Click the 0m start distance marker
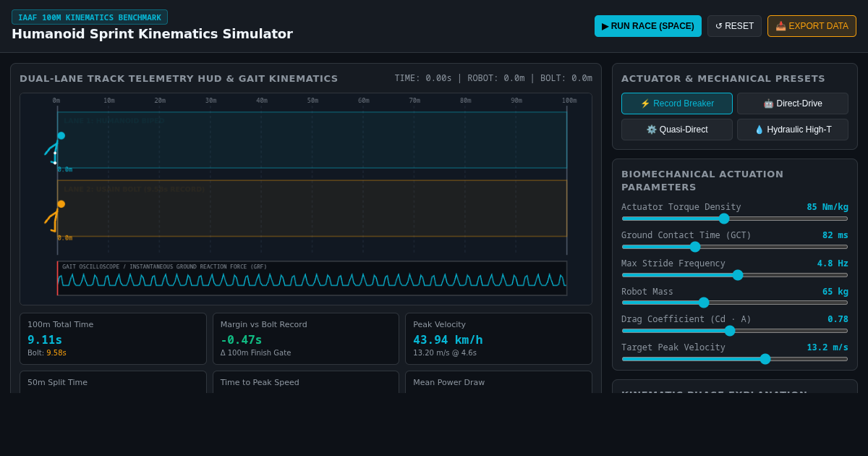Viewport: 868px width, 456px height. point(56,101)
